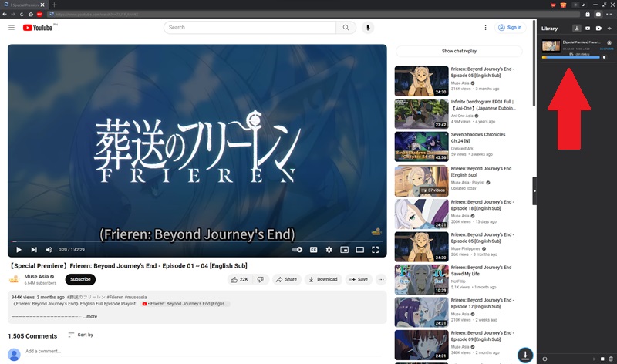This screenshot has height=364, width=617.
Task: Open a new tab with plus
Action: pos(54,5)
